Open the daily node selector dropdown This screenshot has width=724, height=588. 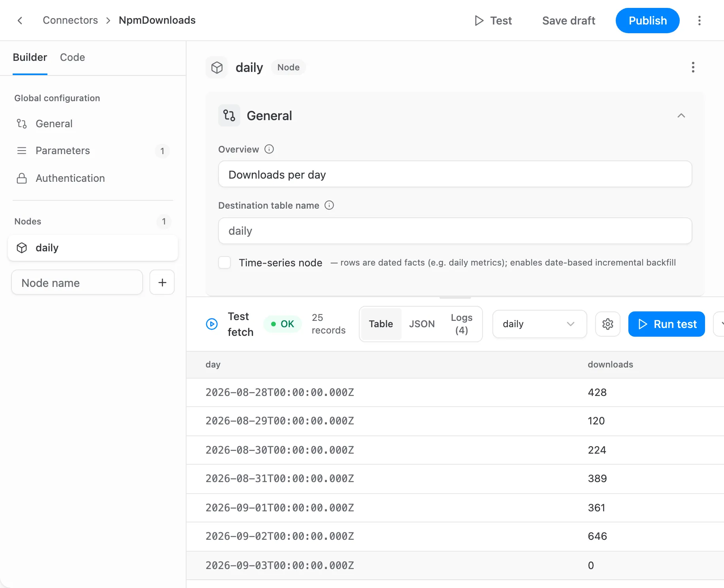(539, 324)
